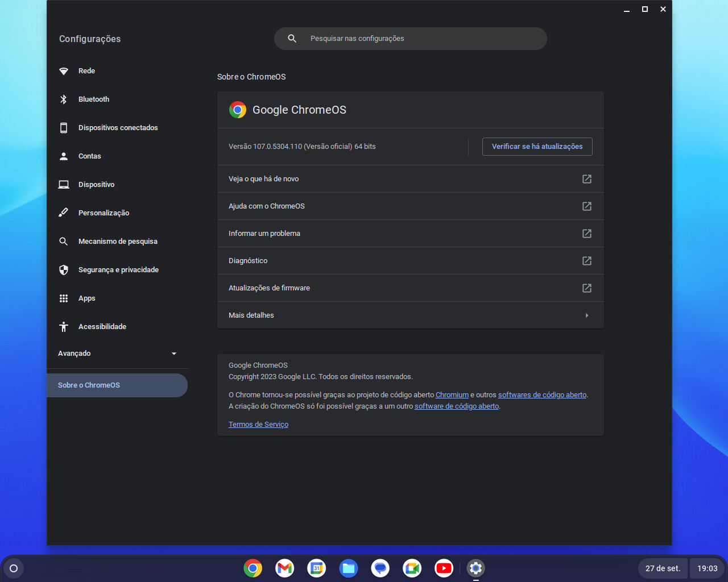This screenshot has width=728, height=582.
Task: Click the accessibility figure icon
Action: click(x=64, y=327)
